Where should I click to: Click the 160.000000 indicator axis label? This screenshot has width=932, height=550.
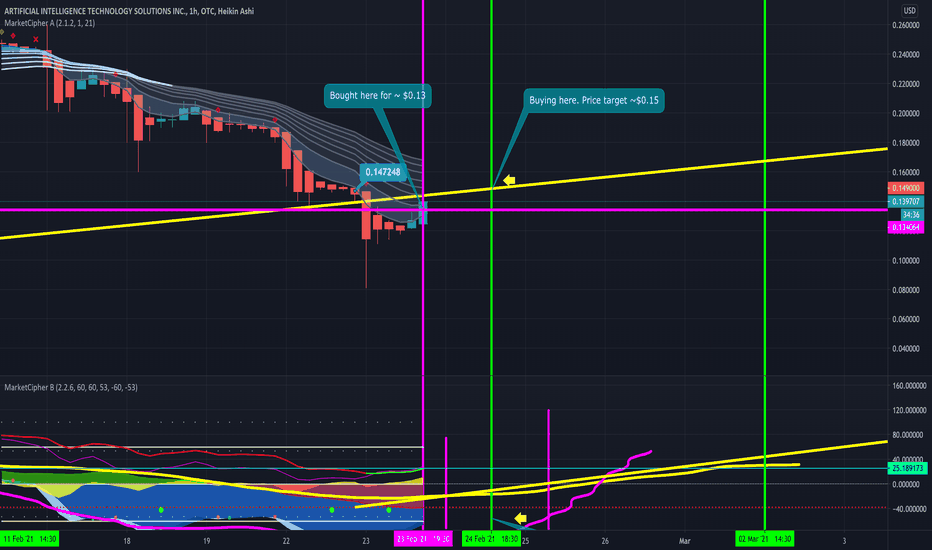(909, 386)
